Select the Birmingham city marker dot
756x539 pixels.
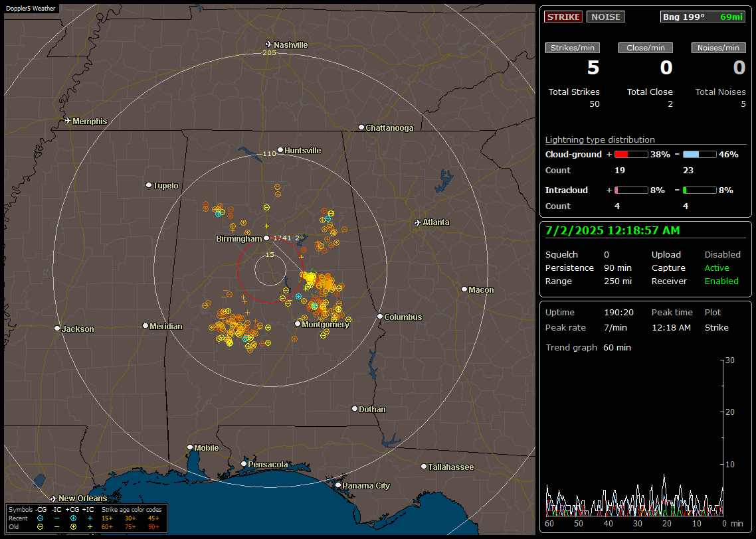[x=266, y=238]
